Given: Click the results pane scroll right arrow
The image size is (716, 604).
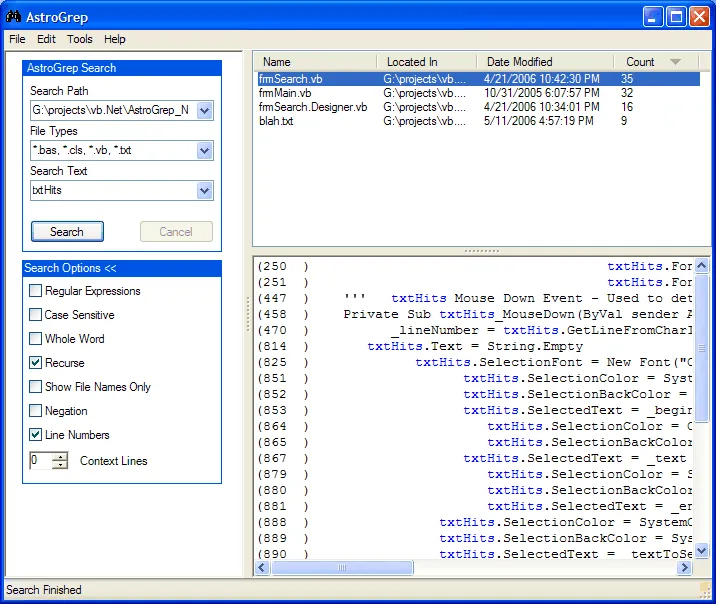Looking at the screenshot, I should [685, 568].
